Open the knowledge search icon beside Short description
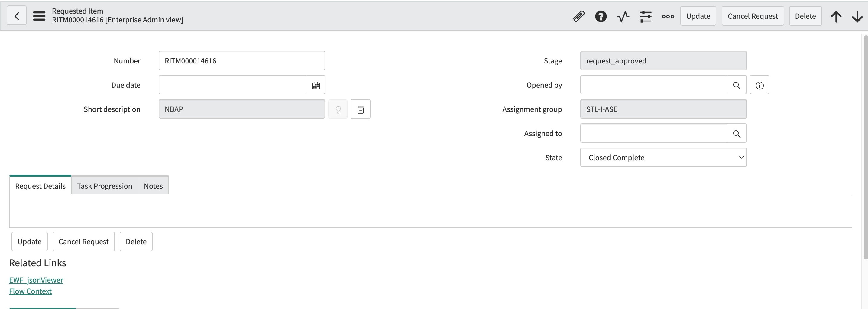Viewport: 868px width, 309px height. (x=360, y=109)
